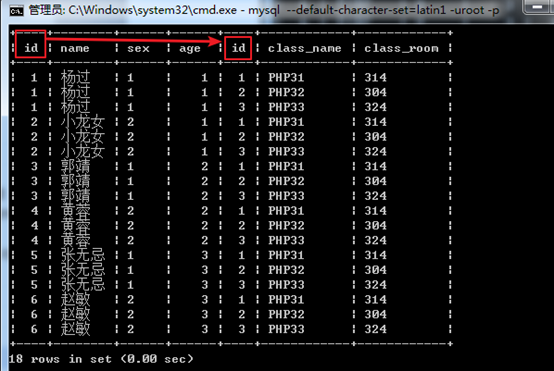The height and width of the screenshot is (371, 554).
Task: Click PHP31 in the first 杨过 row
Action: pyautogui.click(x=286, y=77)
